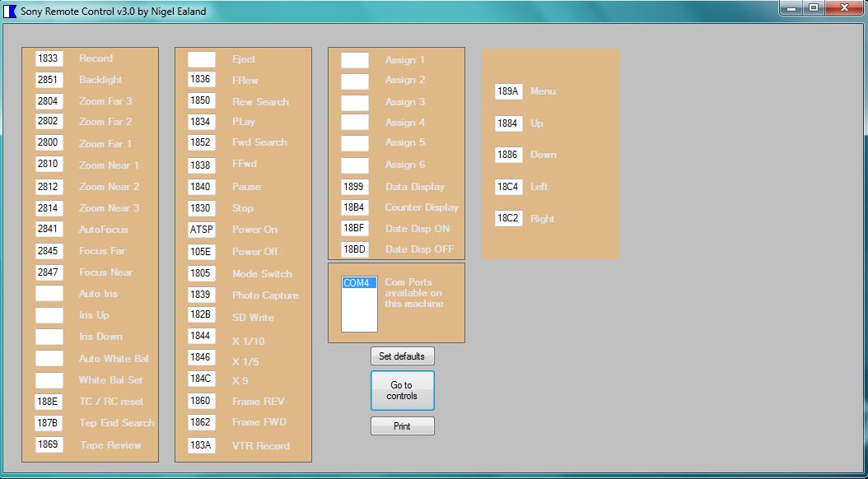Edit the TC / RC reset code field
Viewport: 868px width, 479px height.
[49, 402]
